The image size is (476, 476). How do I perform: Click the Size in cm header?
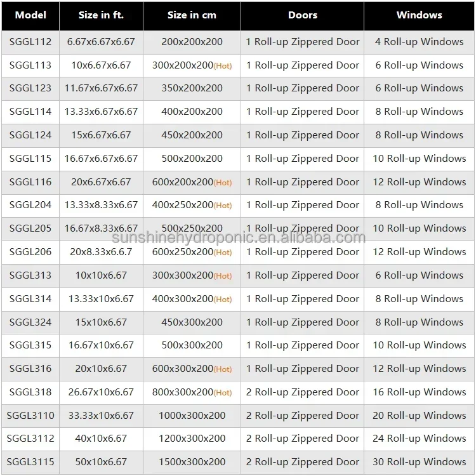tap(192, 15)
